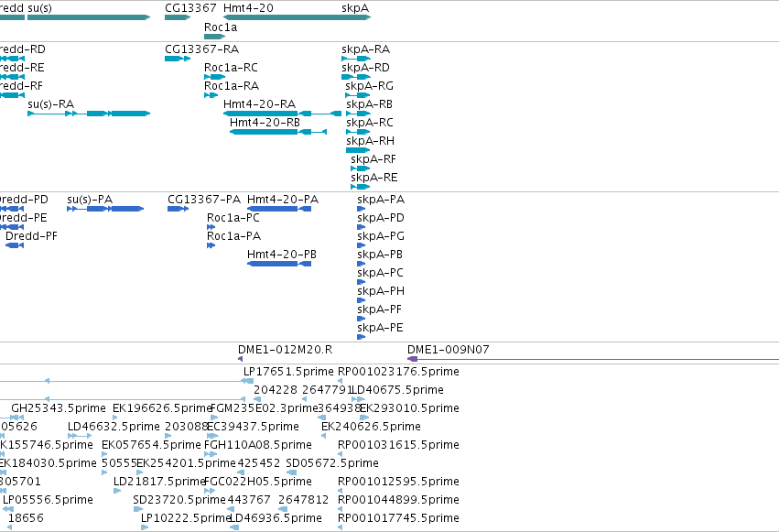This screenshot has height=532, width=779.
Task: Select the skpA-RF transcript label
Action: (373, 159)
